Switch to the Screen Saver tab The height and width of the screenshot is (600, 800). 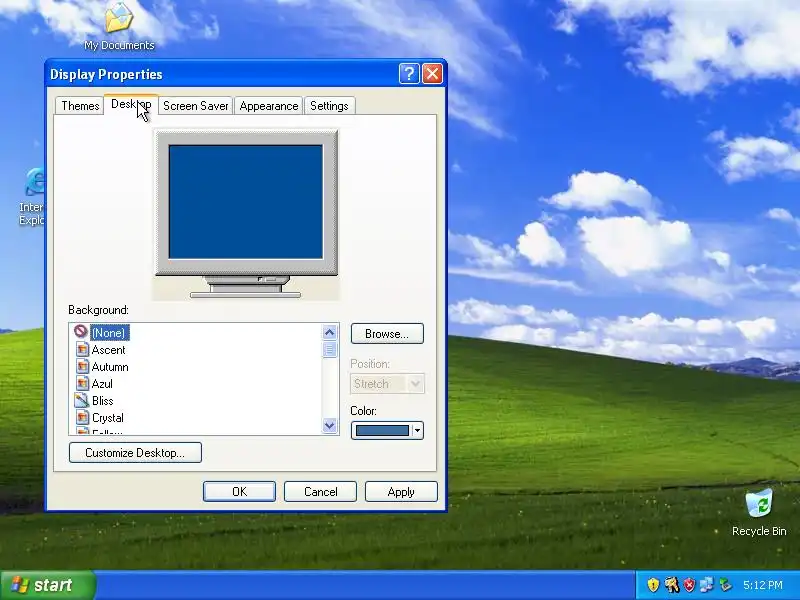tap(195, 106)
